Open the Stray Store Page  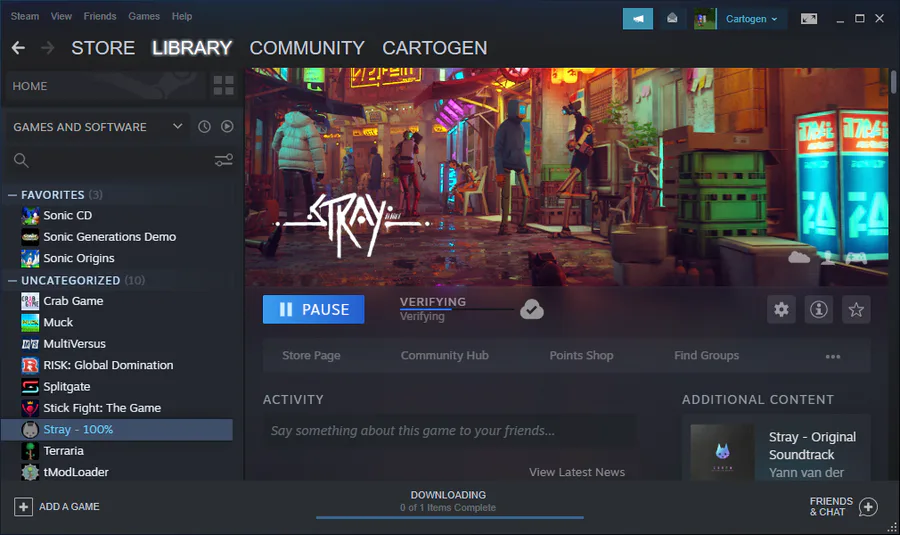tap(311, 356)
